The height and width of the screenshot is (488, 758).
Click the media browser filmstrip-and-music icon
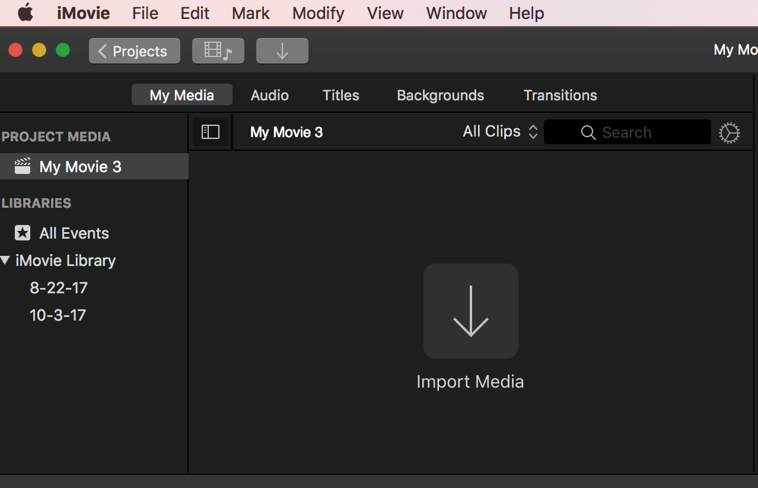218,51
